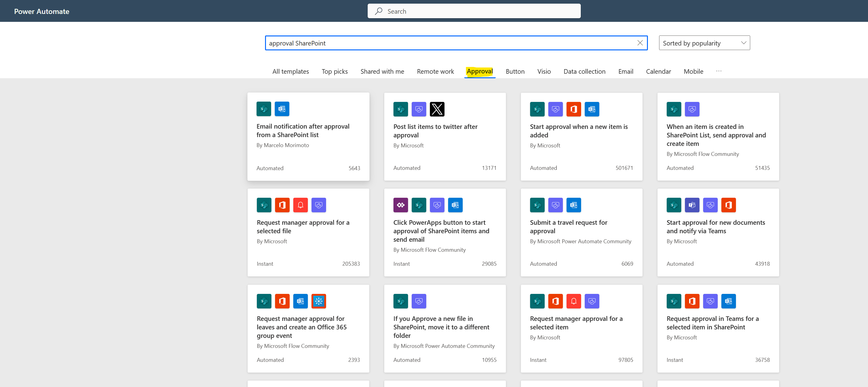Screen dimensions: 868x387
Task: Select the Shared with me tab
Action: [x=382, y=71]
